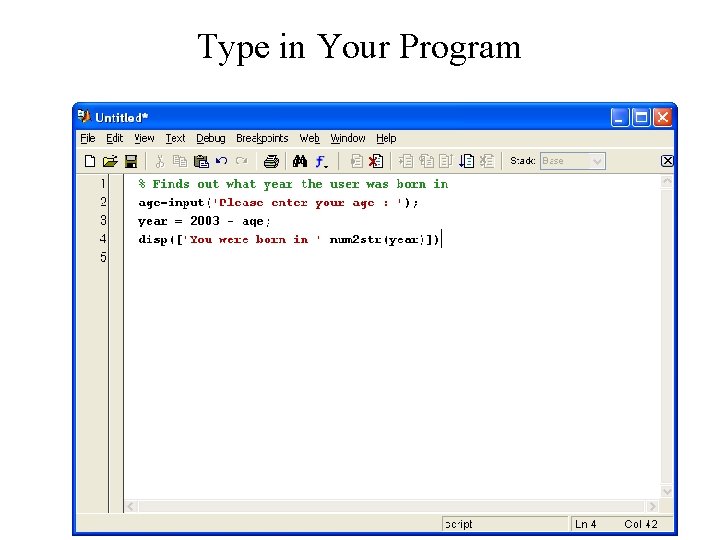
Task: Minimize the Untitled editor window
Action: (x=619, y=118)
